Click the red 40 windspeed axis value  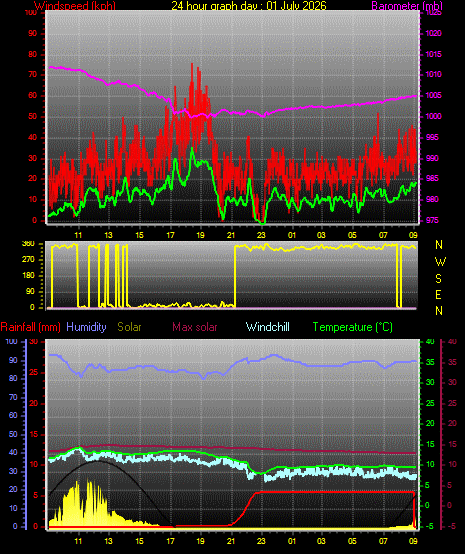(33, 137)
